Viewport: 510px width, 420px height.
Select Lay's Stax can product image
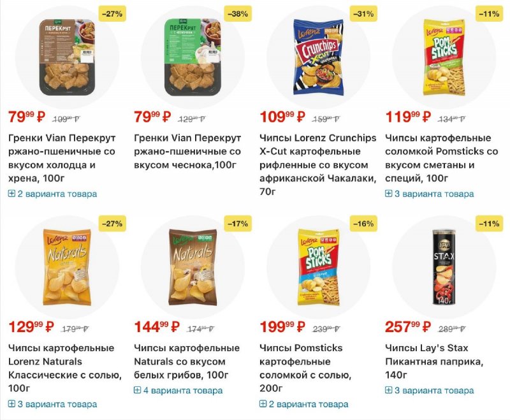tap(443, 266)
